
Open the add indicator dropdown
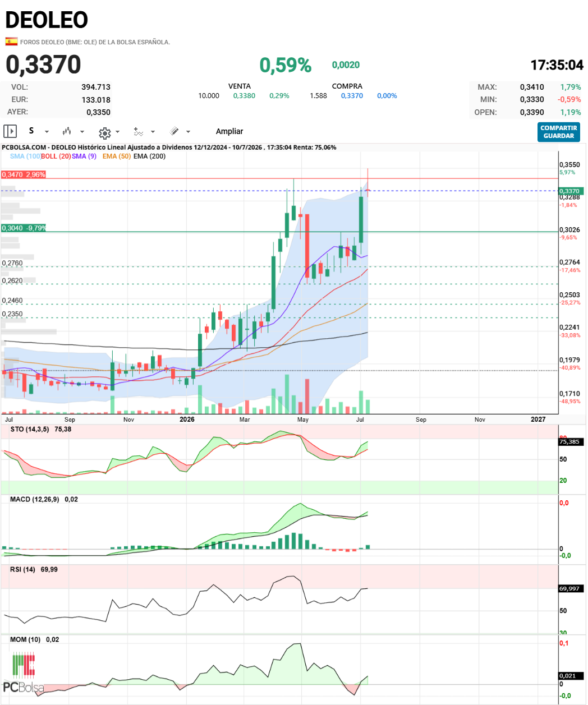(145, 131)
